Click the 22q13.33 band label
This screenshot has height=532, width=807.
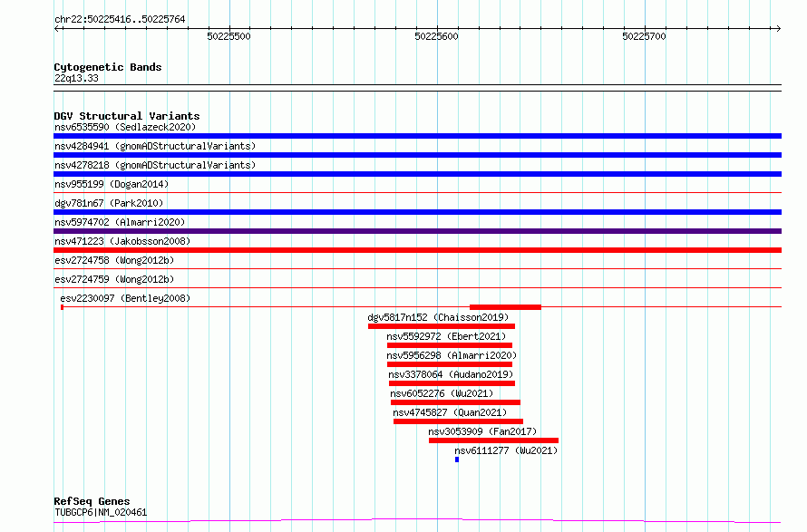click(76, 79)
